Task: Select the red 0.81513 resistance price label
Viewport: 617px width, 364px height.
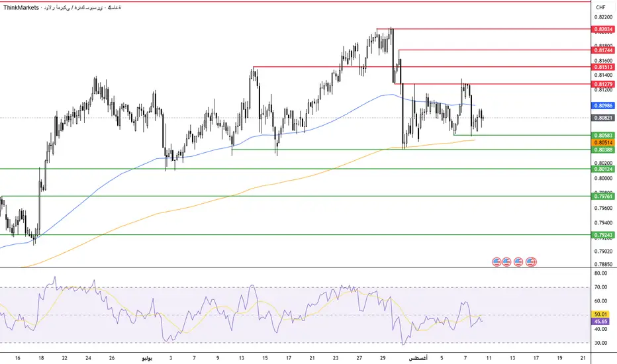Action: (603, 68)
